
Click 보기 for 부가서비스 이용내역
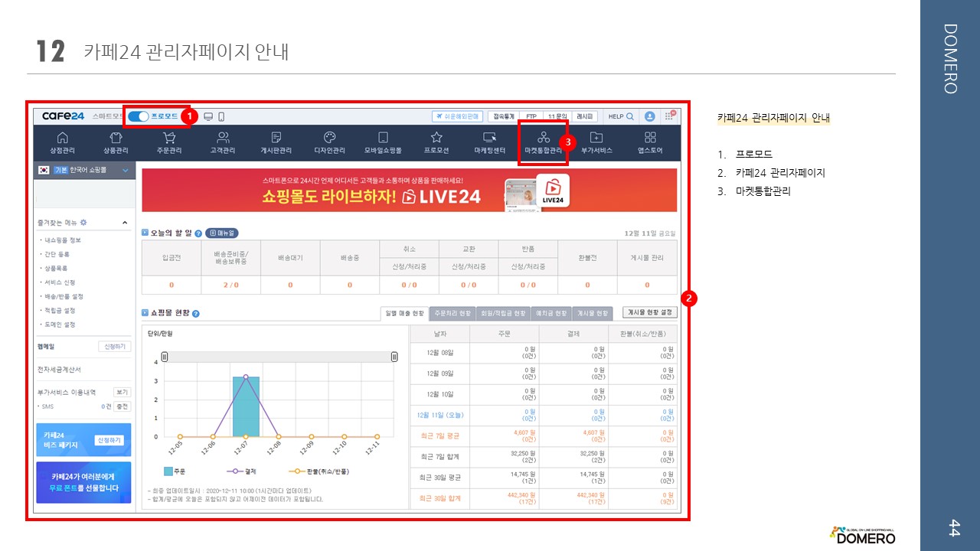[x=122, y=392]
